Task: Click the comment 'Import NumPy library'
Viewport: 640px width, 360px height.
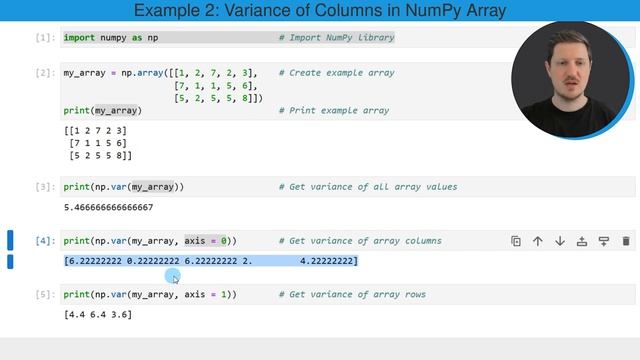Action: pyautogui.click(x=337, y=38)
